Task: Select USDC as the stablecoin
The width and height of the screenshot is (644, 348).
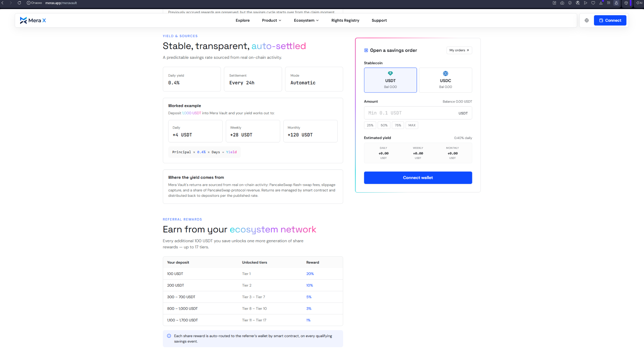Action: (x=445, y=80)
